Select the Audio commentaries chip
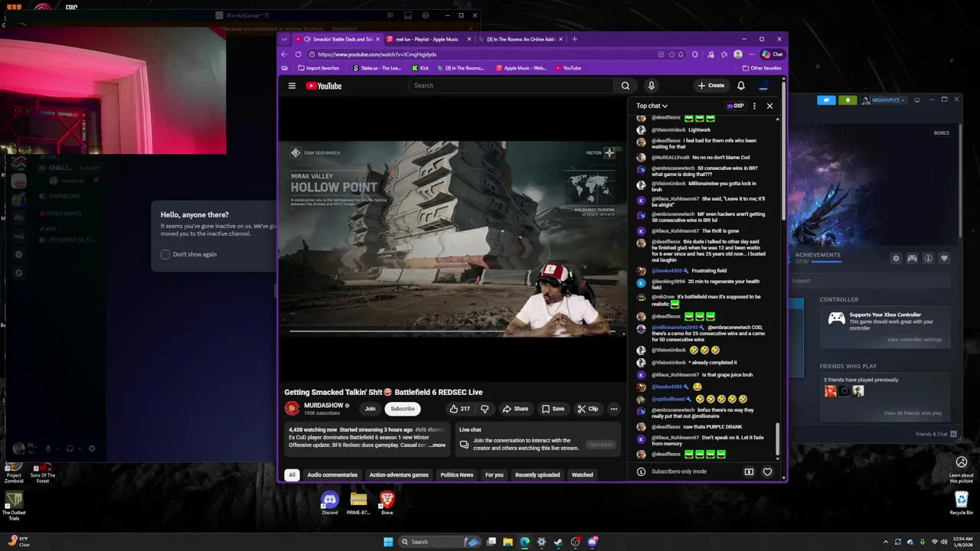 pos(332,474)
